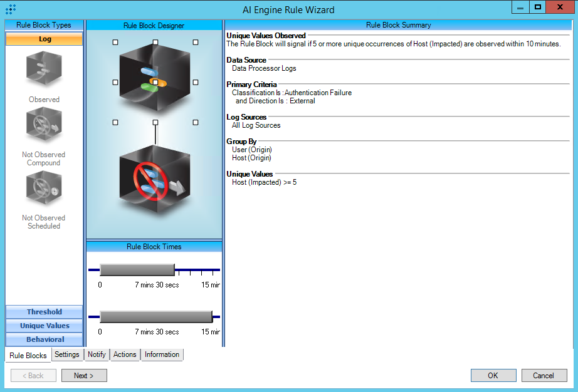Open the Information tab

click(162, 354)
